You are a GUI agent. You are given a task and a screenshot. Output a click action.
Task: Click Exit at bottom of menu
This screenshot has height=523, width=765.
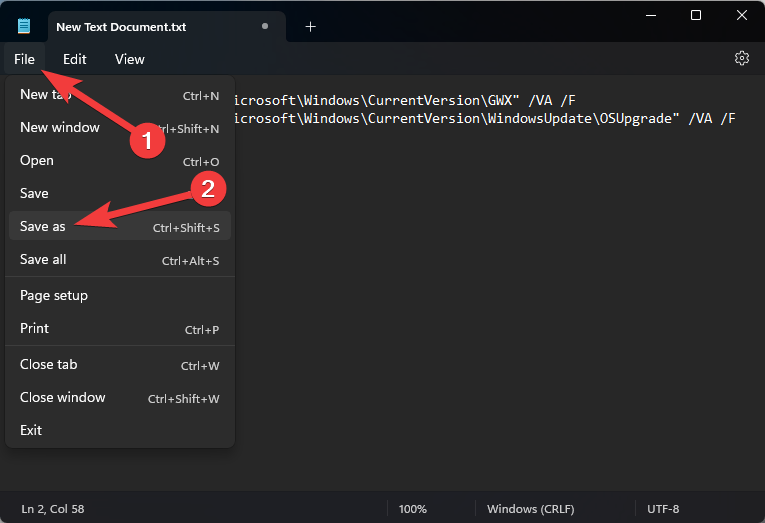(31, 430)
